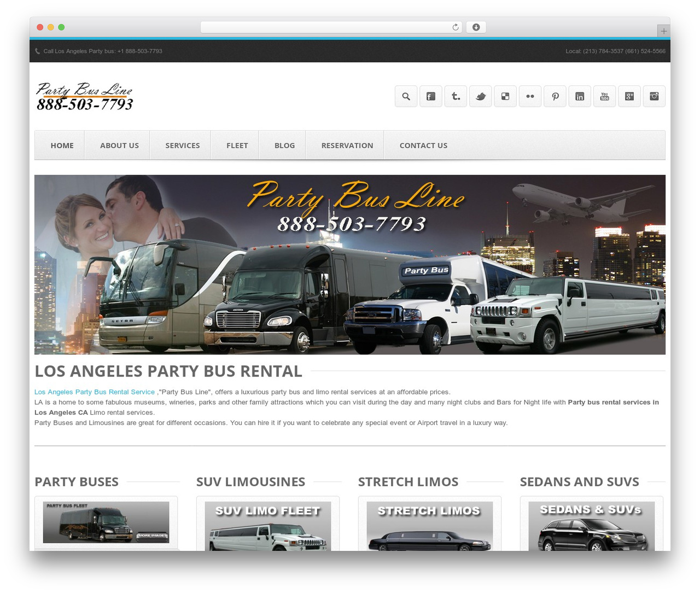
Task: Click the phone icon in top bar
Action: pos(37,51)
